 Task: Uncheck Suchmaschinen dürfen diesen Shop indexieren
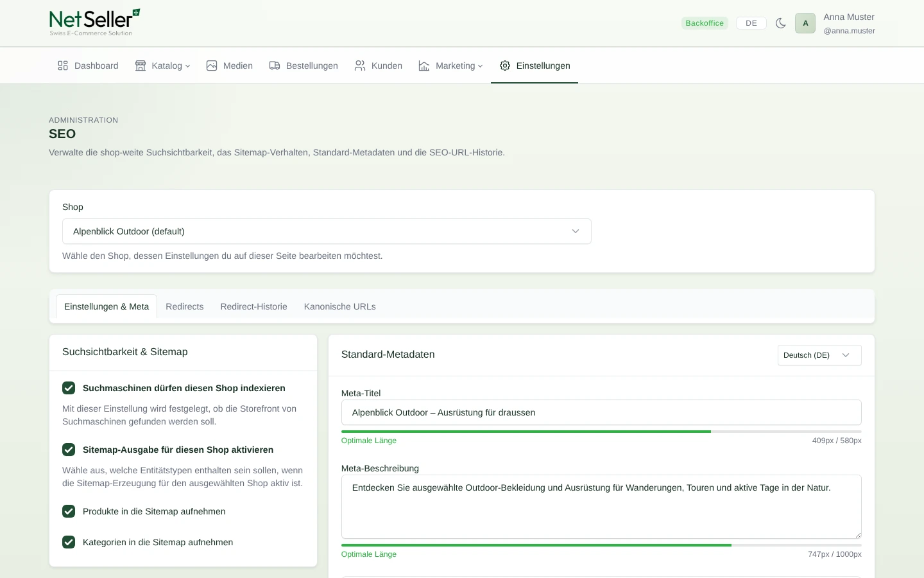(69, 388)
